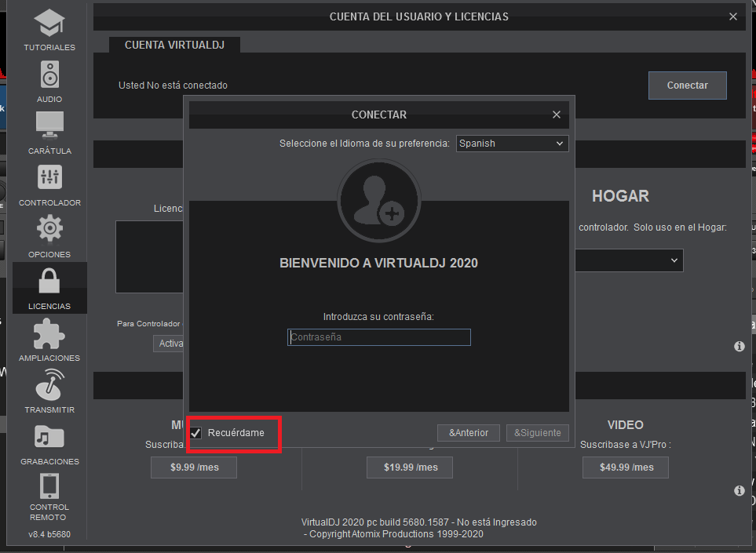The height and width of the screenshot is (553, 756).
Task: Click 'Introduzca su contraseña:' label
Action: (x=378, y=317)
